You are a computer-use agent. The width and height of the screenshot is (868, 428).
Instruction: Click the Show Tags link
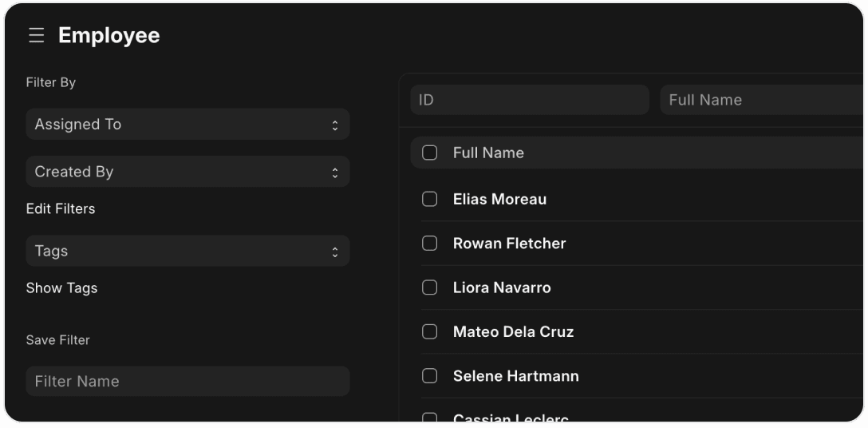point(61,287)
